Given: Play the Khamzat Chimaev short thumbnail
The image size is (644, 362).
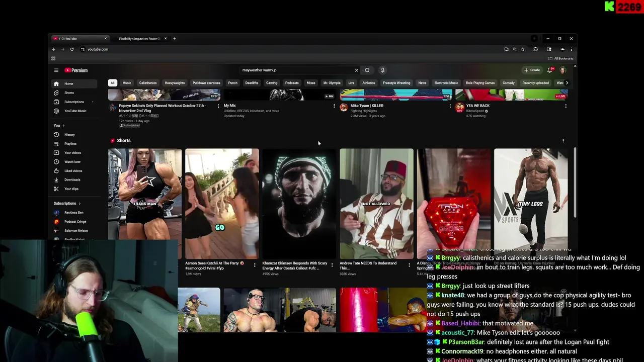Looking at the screenshot, I should [x=299, y=204].
